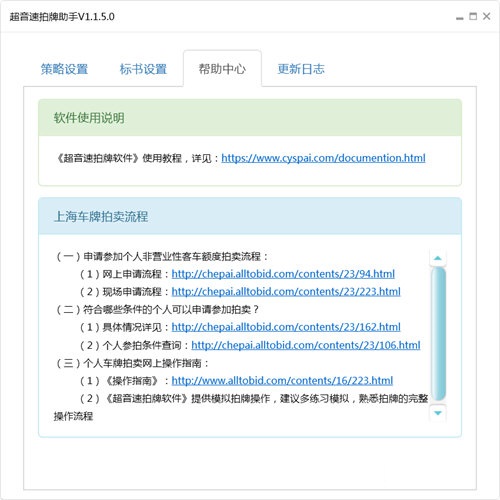Open the 个人参拍条件查询 link ending 23/106.html
Screen dimensions: 500x500
[x=306, y=345]
